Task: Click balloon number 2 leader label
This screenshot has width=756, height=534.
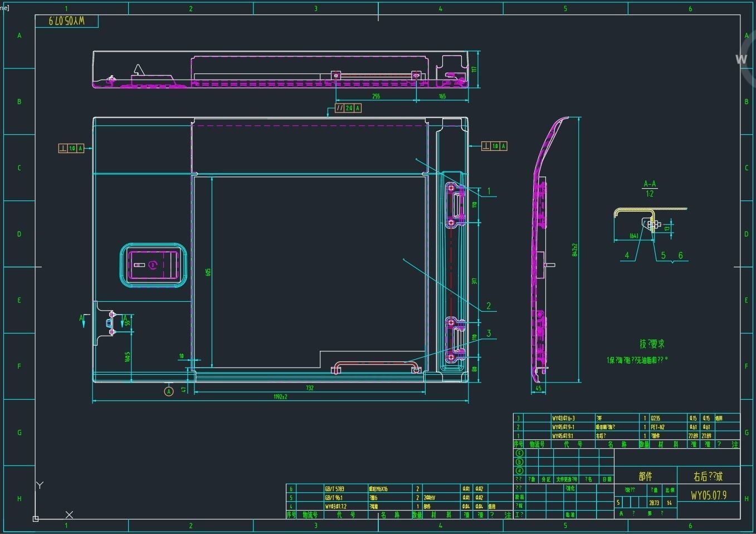Action: [x=489, y=306]
